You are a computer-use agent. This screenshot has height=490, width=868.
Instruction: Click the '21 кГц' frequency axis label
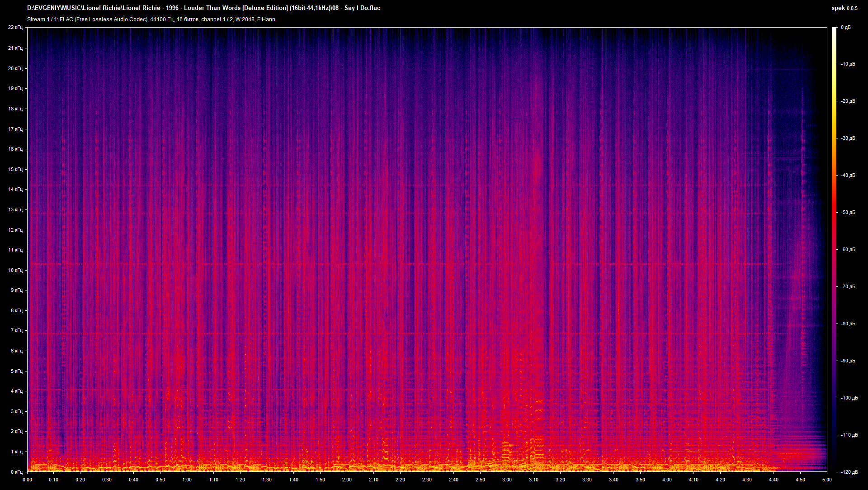click(15, 48)
